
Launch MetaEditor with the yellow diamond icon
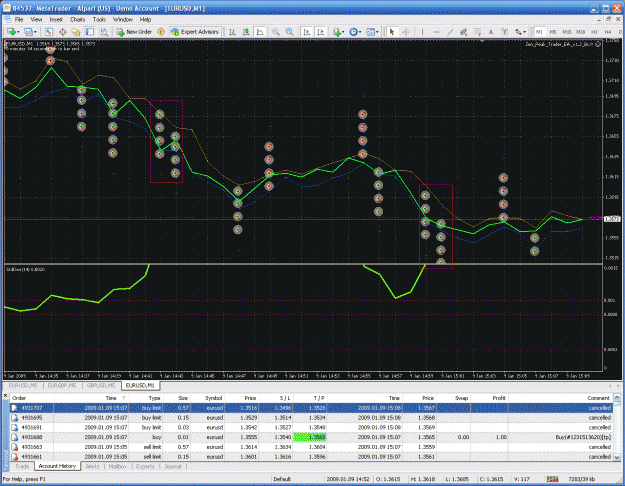(x=161, y=32)
